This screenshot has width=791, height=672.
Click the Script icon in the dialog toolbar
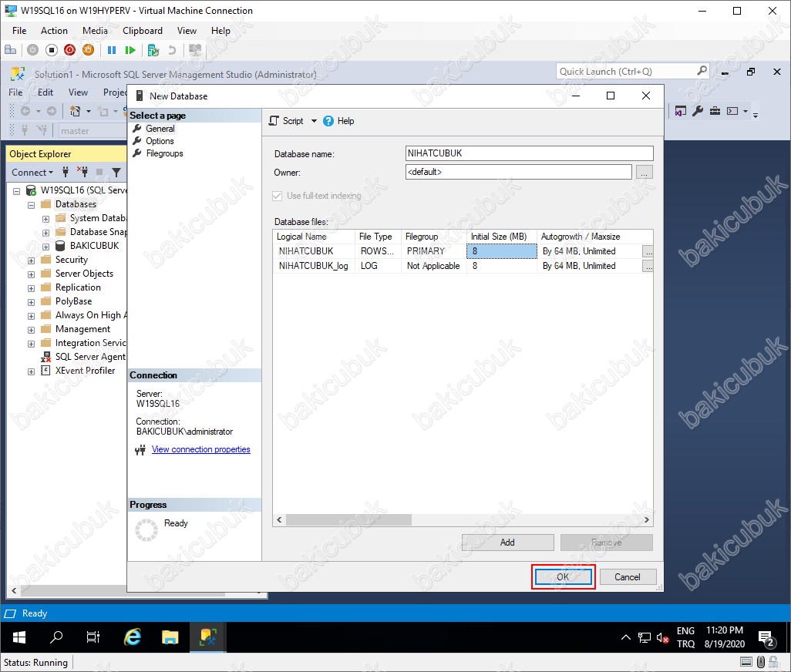click(274, 121)
